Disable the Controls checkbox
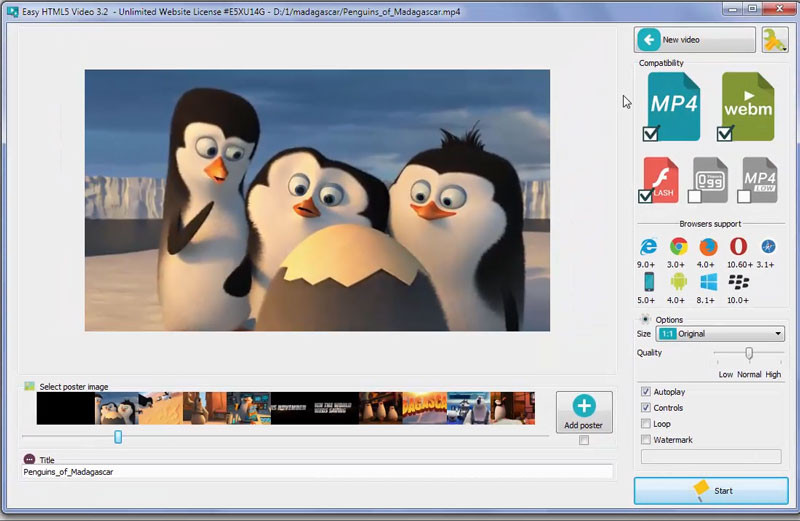This screenshot has height=521, width=800. coord(646,407)
